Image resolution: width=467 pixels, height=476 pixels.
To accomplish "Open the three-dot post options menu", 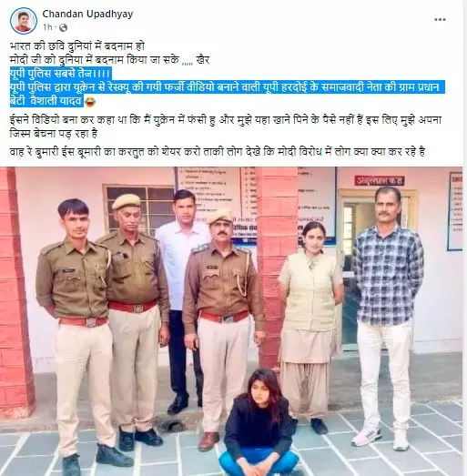I will pos(440,20).
